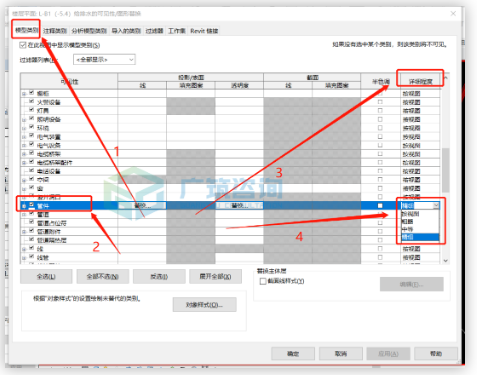Toggle visibility checkbox for 火警设备
Viewport: 477px width, 375px height.
click(x=32, y=101)
